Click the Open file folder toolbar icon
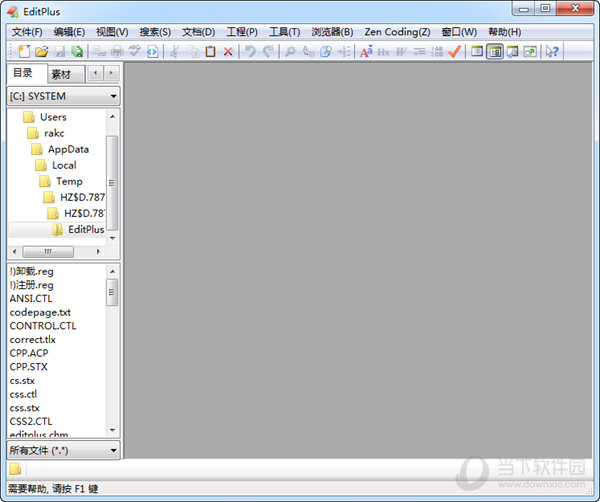Screen dimensions: 600x502 (41, 51)
